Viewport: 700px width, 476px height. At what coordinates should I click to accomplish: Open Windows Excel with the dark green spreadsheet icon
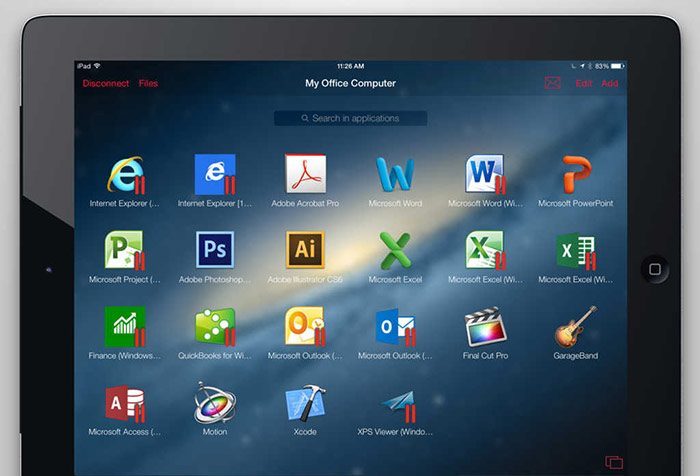[x=576, y=251]
